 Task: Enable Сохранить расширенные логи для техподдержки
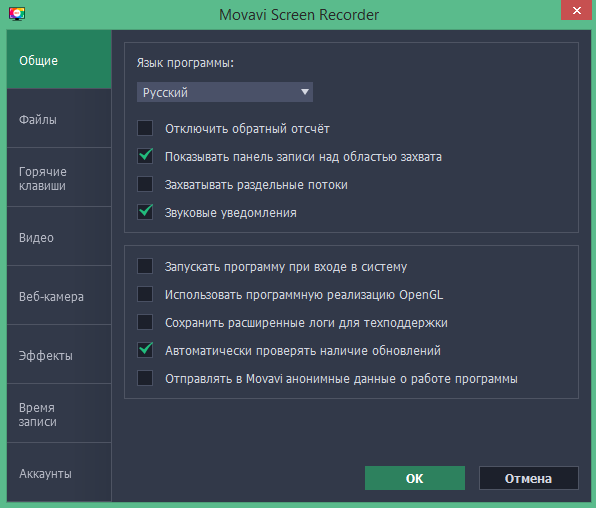pos(145,322)
